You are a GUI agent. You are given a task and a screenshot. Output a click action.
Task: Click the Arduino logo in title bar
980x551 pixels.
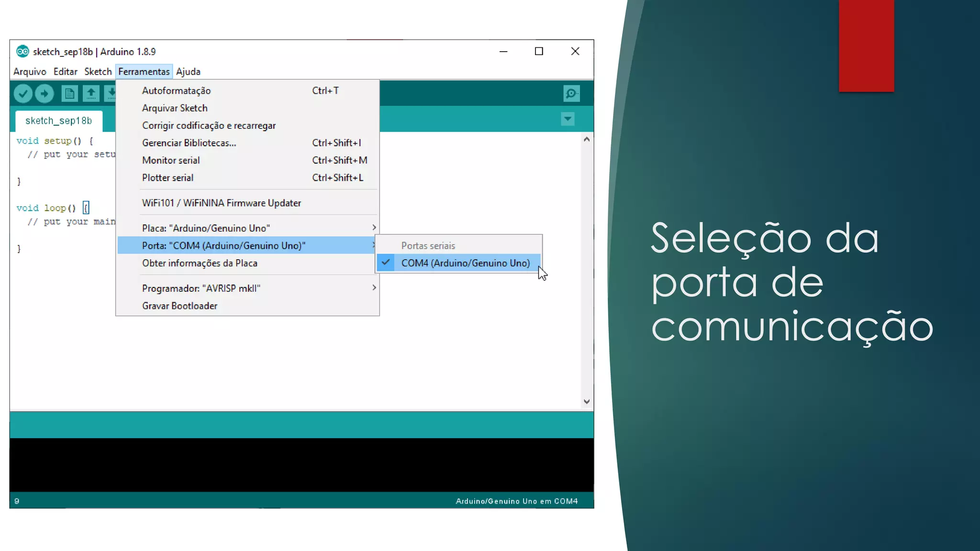pos(22,52)
